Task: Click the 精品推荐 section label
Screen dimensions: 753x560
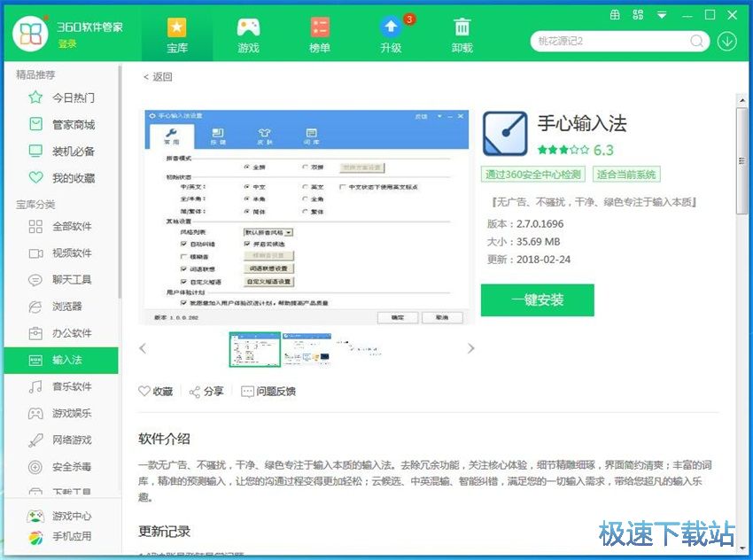Action: pos(35,74)
